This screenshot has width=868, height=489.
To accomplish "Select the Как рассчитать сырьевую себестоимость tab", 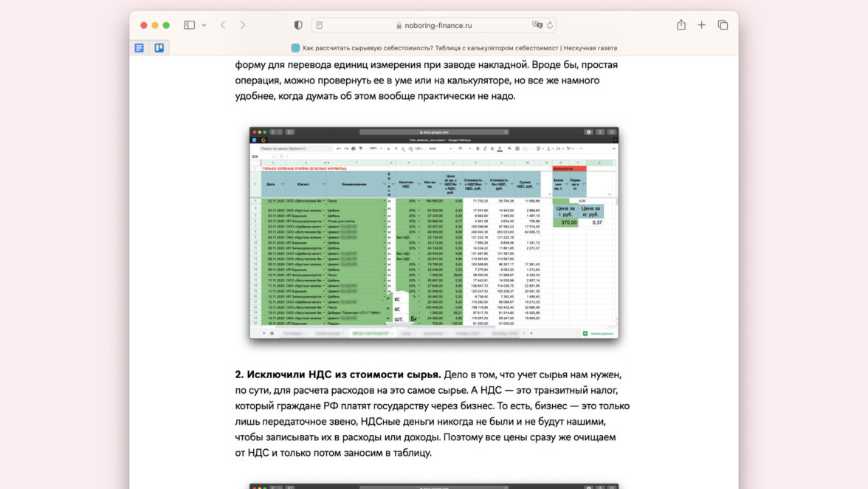I will (454, 48).
